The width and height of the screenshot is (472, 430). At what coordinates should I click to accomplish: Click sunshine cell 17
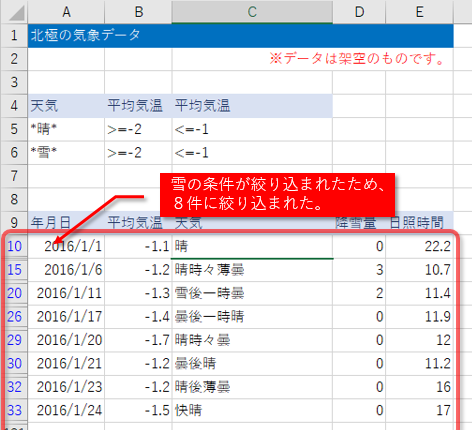pos(419,410)
